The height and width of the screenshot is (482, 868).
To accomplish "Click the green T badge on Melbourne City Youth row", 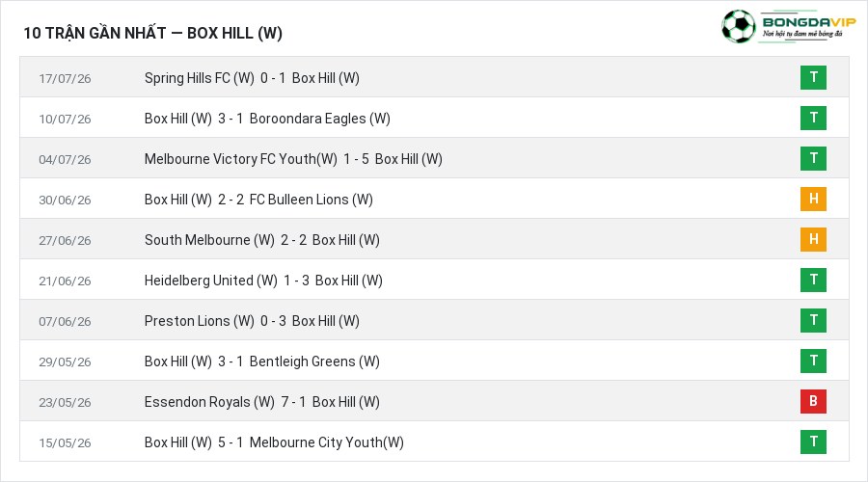I will point(813,442).
